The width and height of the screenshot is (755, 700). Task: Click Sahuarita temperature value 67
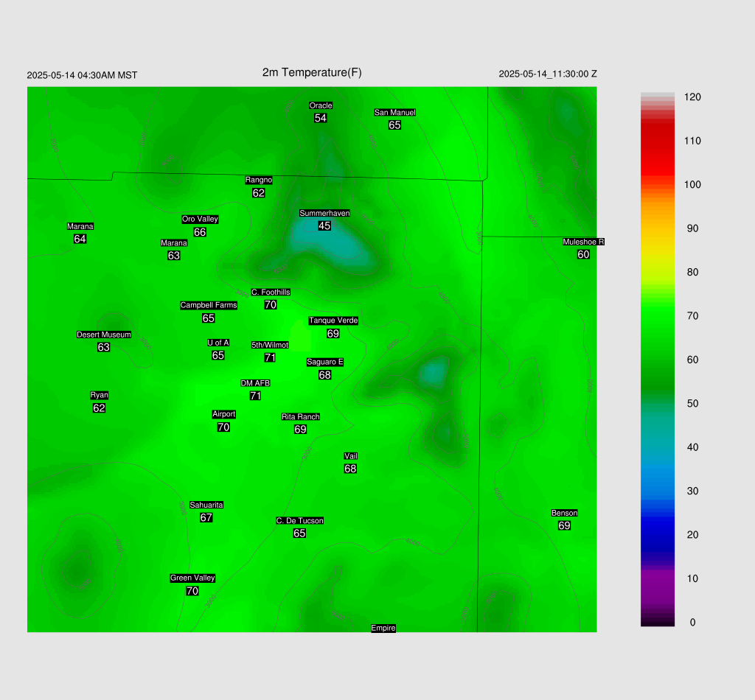[x=206, y=518]
